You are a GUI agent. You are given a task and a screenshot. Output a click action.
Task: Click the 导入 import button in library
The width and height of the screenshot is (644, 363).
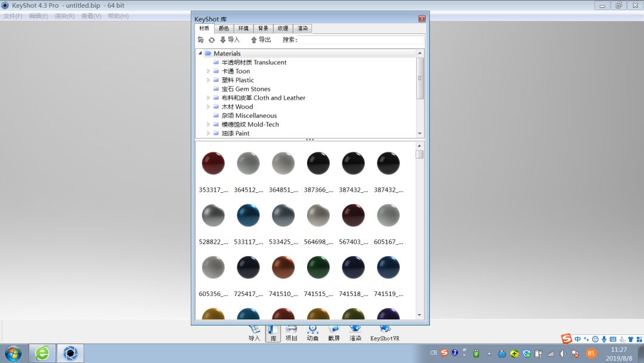[x=230, y=40]
